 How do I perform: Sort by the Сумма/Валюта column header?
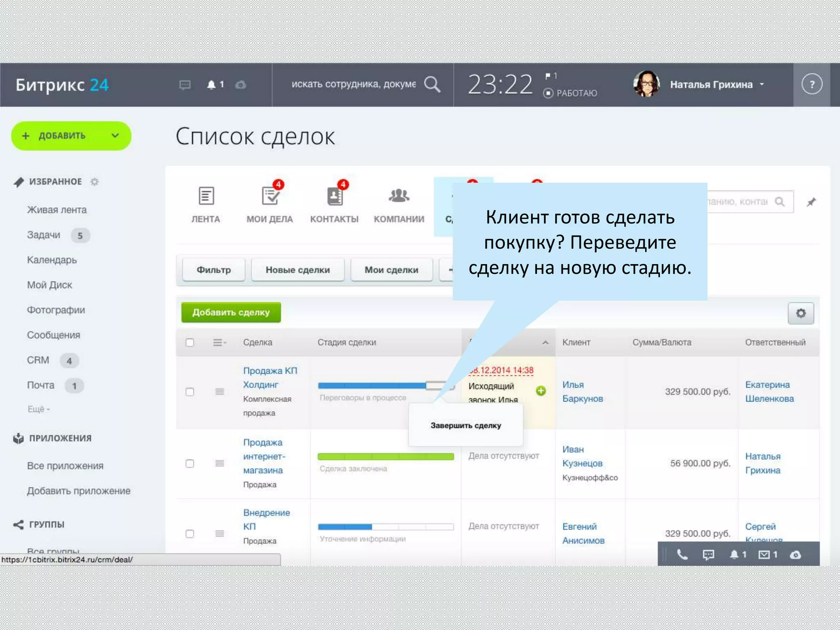pyautogui.click(x=662, y=342)
